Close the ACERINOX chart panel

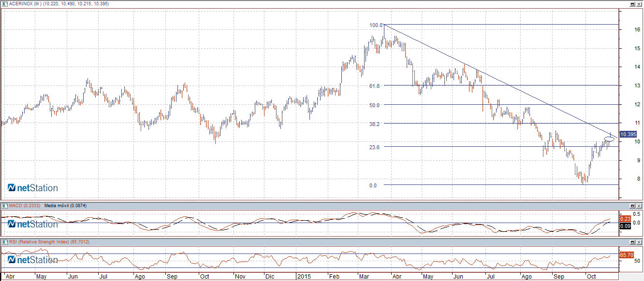[639, 4]
